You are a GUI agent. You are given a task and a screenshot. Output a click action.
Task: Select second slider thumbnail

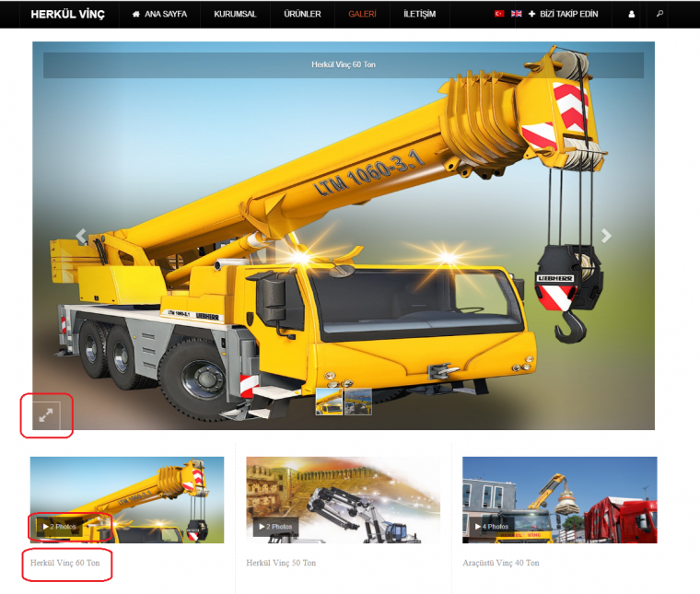pyautogui.click(x=358, y=402)
